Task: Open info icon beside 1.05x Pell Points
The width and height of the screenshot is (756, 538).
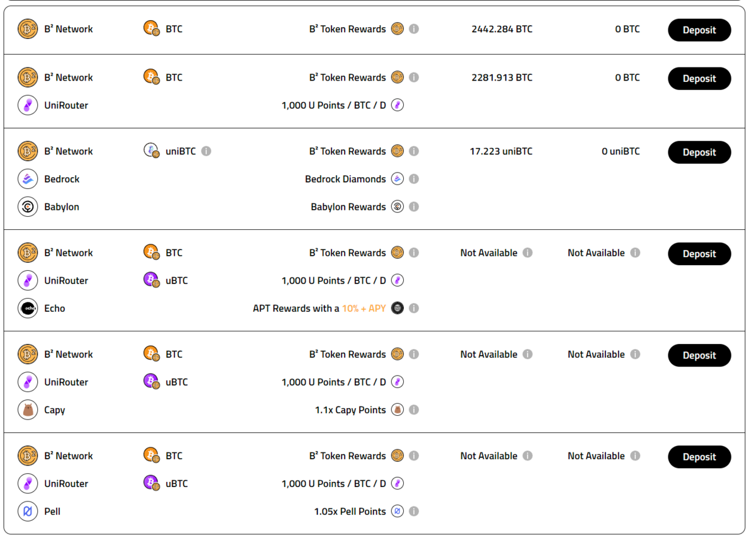Action: pyautogui.click(x=414, y=511)
